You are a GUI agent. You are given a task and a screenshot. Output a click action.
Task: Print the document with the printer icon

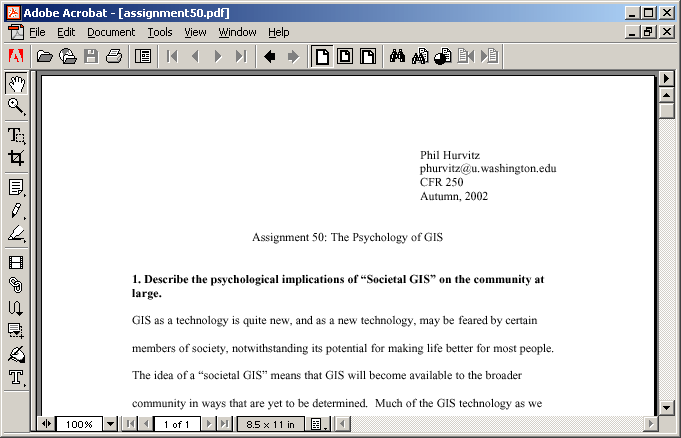[x=114, y=56]
